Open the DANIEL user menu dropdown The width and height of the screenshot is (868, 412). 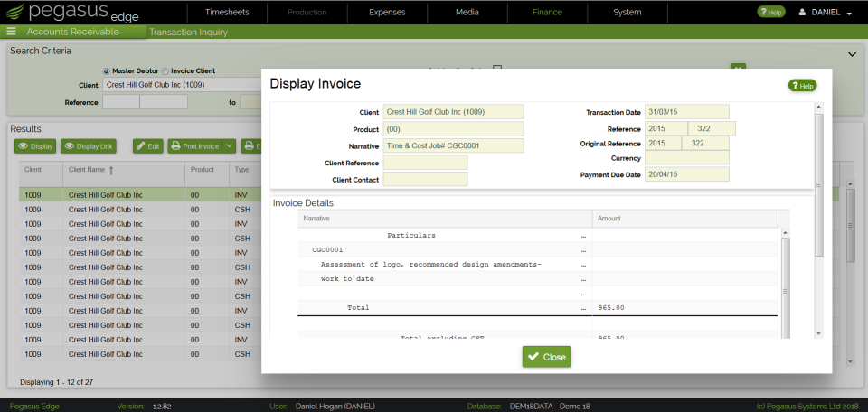pyautogui.click(x=825, y=12)
